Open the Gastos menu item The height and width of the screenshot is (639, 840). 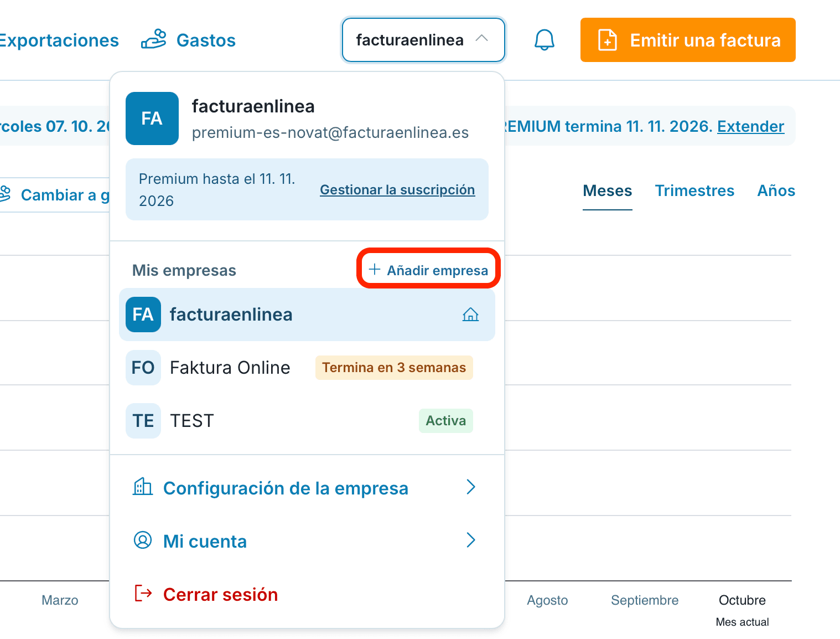point(189,40)
